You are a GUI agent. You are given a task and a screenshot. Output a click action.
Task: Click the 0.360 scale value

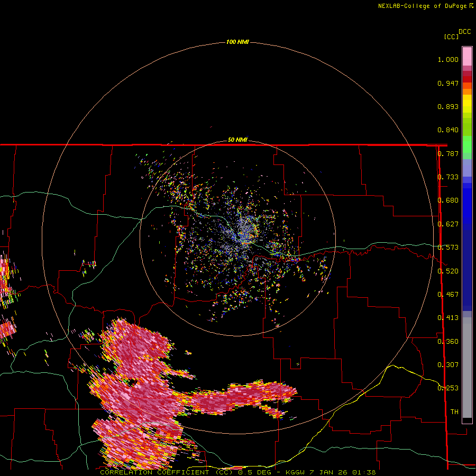(x=448, y=342)
